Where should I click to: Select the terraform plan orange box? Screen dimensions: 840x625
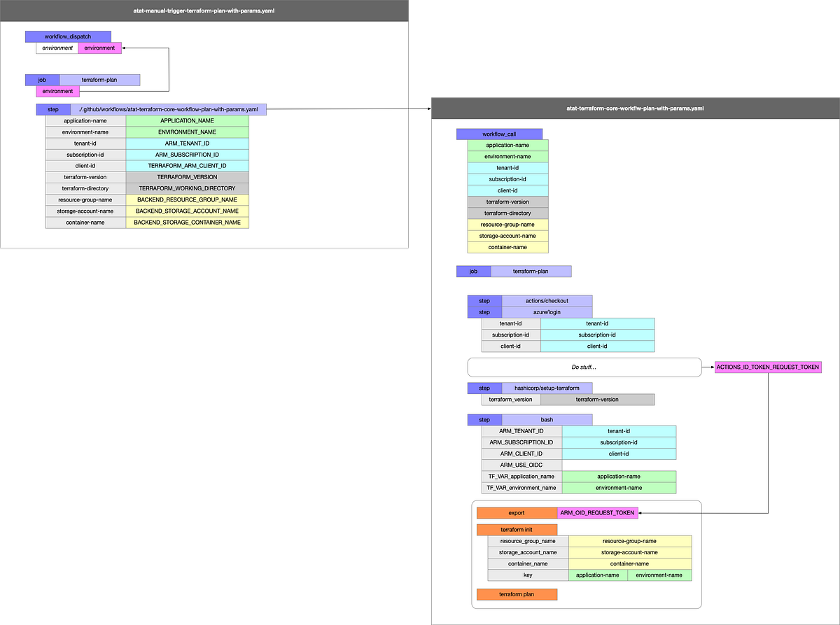pyautogui.click(x=516, y=594)
